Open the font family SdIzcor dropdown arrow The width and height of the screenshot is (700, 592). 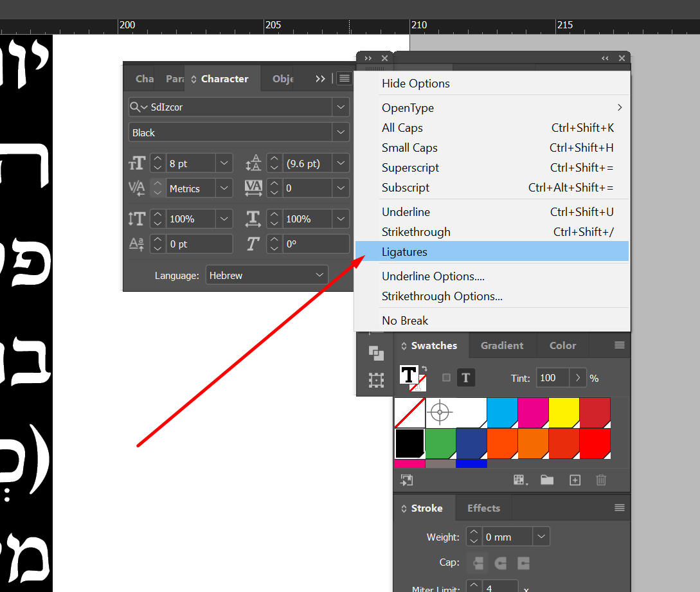click(341, 107)
